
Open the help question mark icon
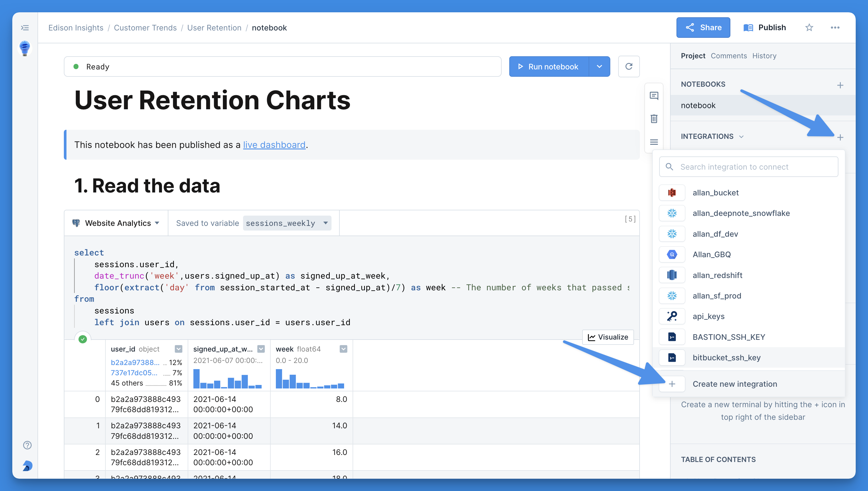[27, 445]
